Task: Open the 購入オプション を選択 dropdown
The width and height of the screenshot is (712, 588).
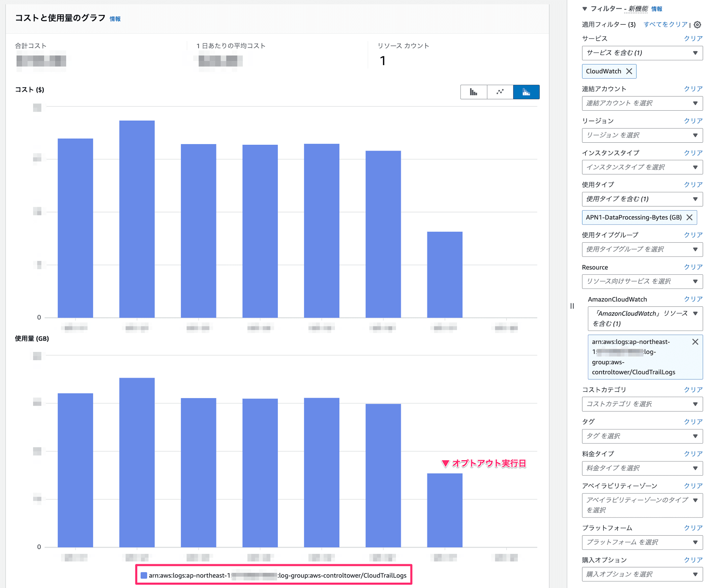Action: pyautogui.click(x=642, y=574)
